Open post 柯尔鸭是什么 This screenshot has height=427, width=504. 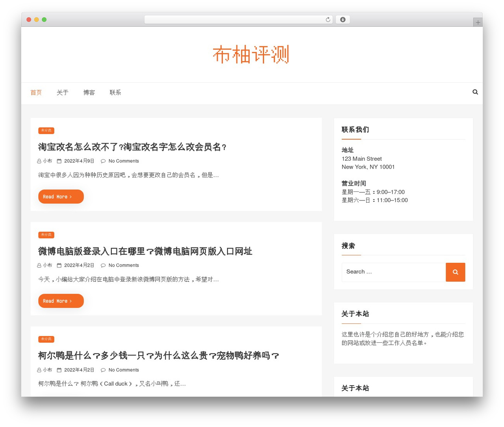click(x=159, y=356)
